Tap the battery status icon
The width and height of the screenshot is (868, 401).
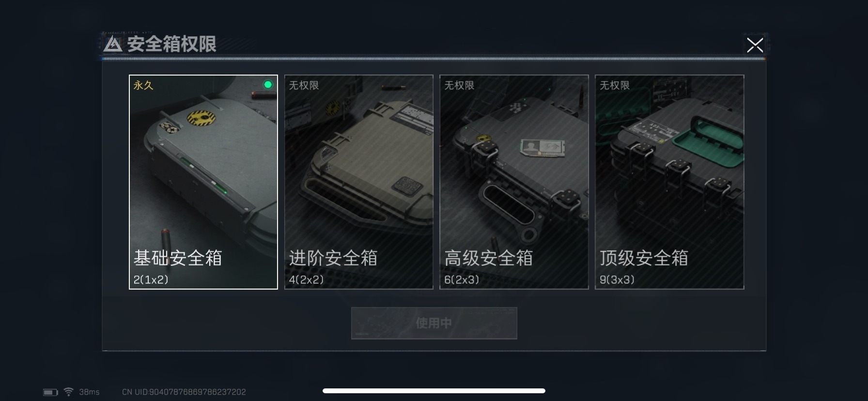(50, 392)
